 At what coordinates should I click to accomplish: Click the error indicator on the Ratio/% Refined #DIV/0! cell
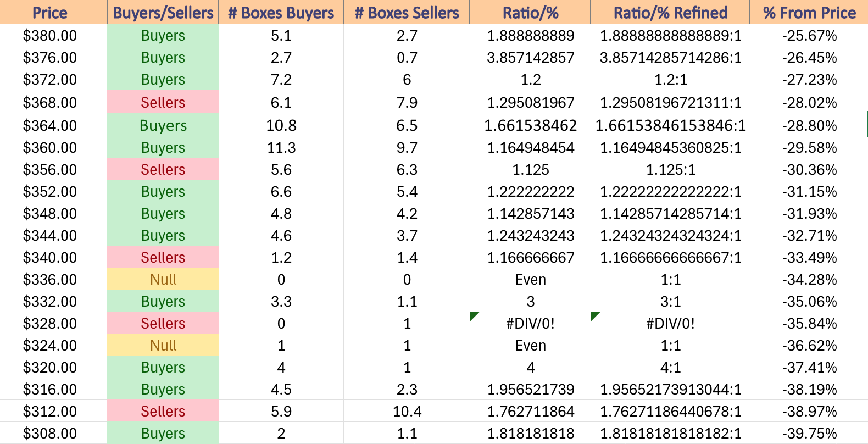pyautogui.click(x=595, y=316)
